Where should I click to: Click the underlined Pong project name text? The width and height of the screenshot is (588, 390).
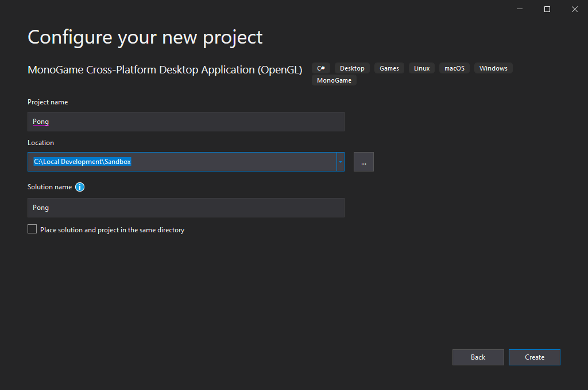(40, 122)
